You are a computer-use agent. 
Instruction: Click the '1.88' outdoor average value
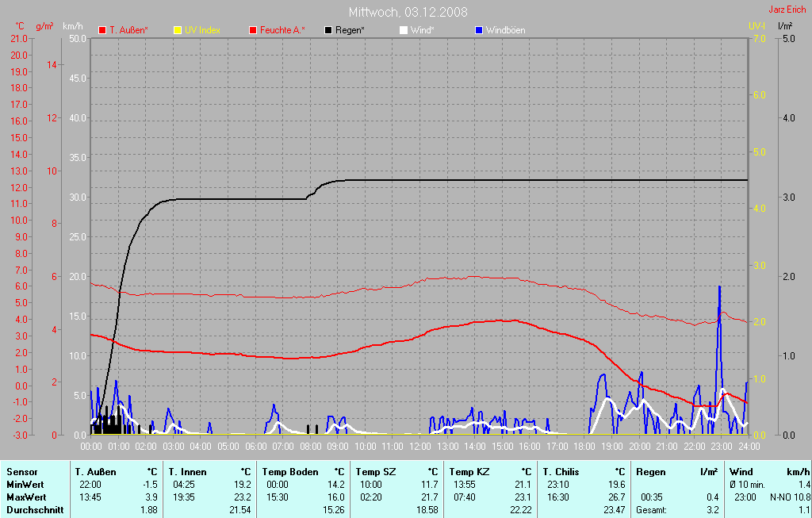click(x=148, y=510)
